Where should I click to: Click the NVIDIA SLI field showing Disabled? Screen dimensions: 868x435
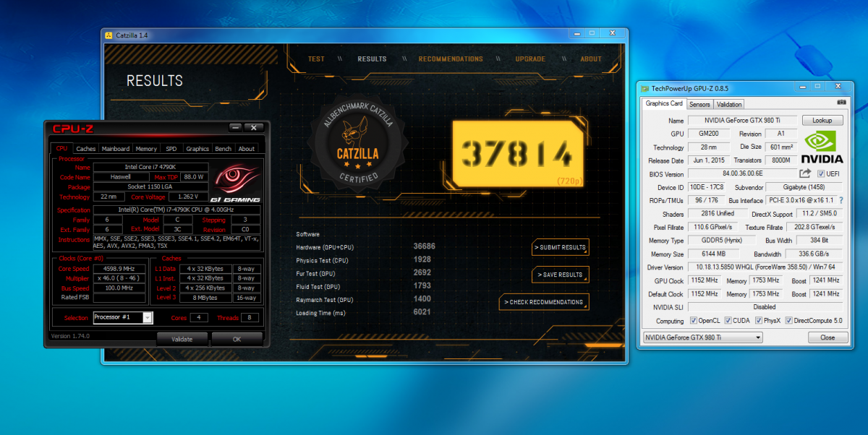pos(765,307)
